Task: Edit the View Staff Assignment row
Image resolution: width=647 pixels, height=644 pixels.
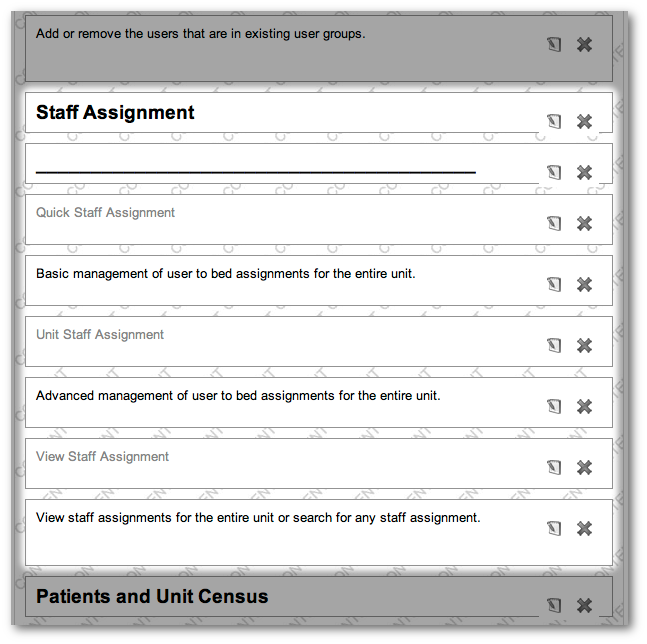Action: (554, 467)
